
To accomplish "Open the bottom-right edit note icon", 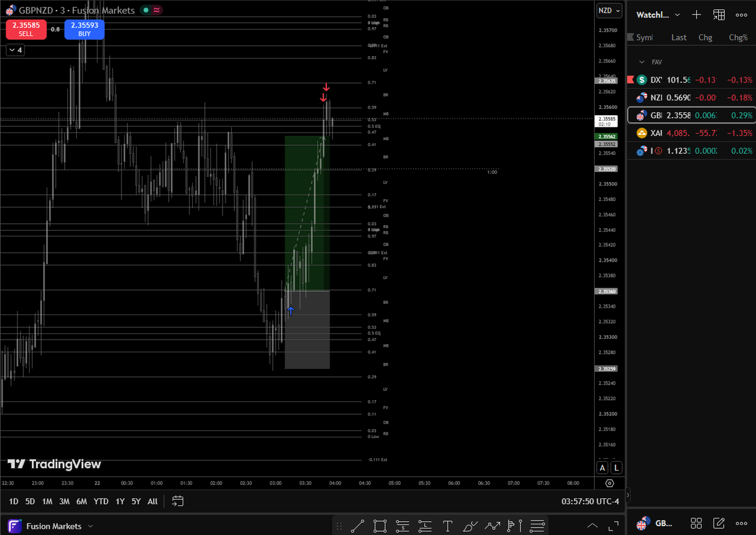I will [719, 523].
